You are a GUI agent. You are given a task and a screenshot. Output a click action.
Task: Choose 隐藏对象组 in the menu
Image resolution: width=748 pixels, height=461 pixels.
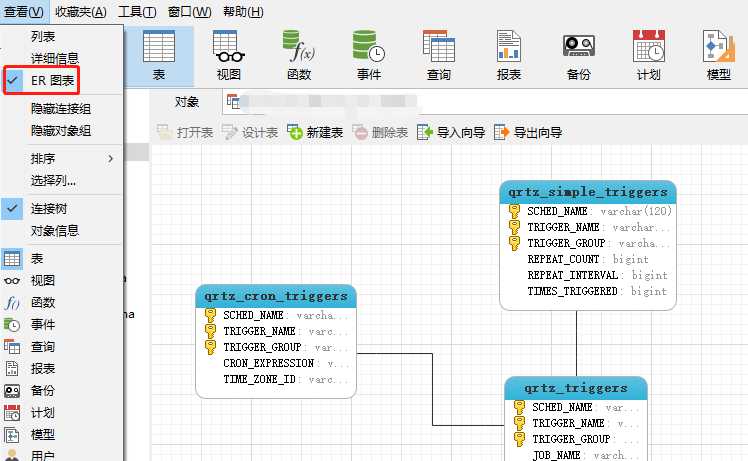(x=62, y=130)
